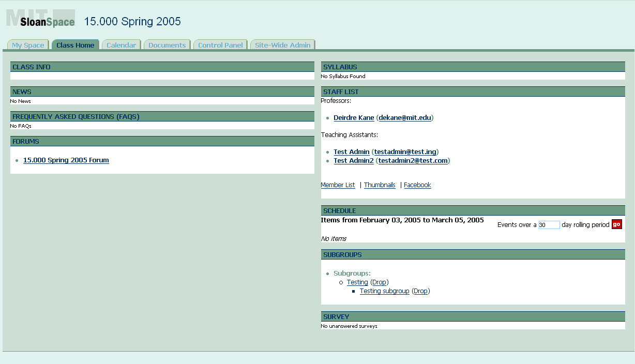635x364 pixels.
Task: Open the Testing subgroup link
Action: tap(384, 291)
